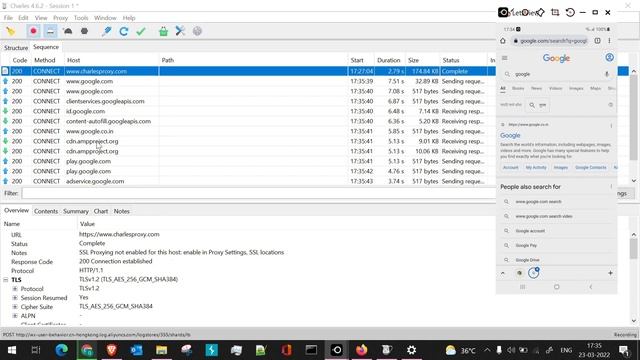Screen dimensions: 640x360
Task: Open the Proxy menu
Action: click(60, 18)
